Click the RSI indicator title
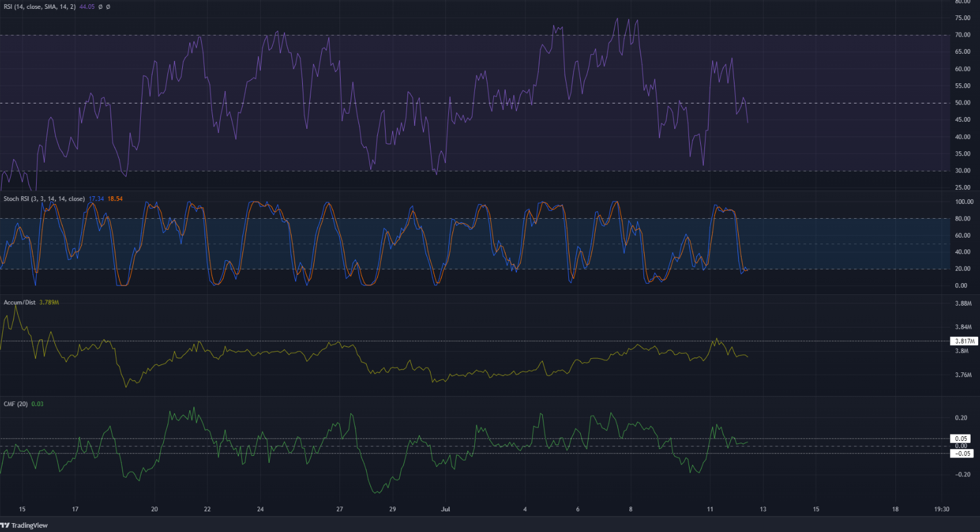 (x=39, y=7)
